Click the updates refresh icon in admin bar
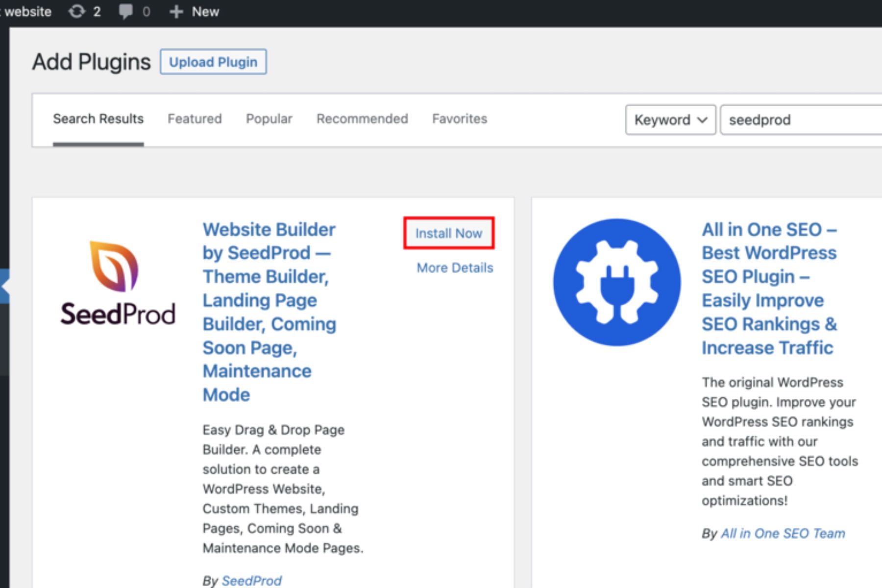This screenshot has width=882, height=588. click(x=77, y=11)
